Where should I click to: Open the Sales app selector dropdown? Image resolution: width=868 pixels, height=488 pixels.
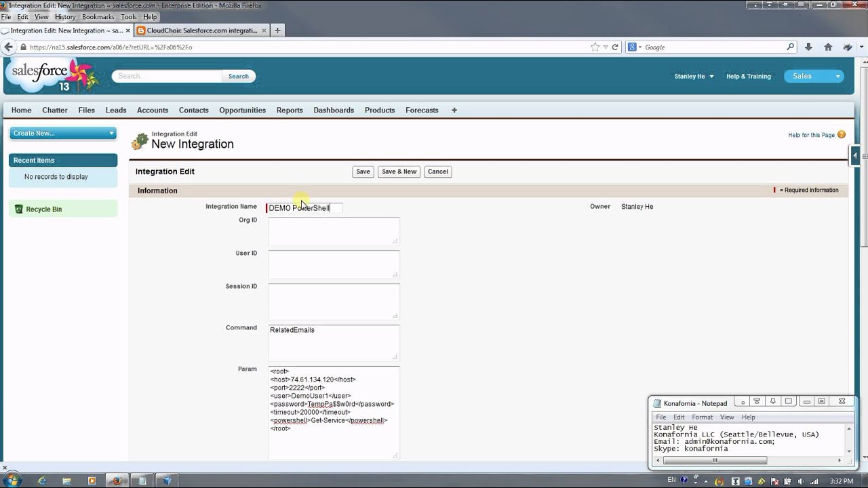tap(814, 76)
